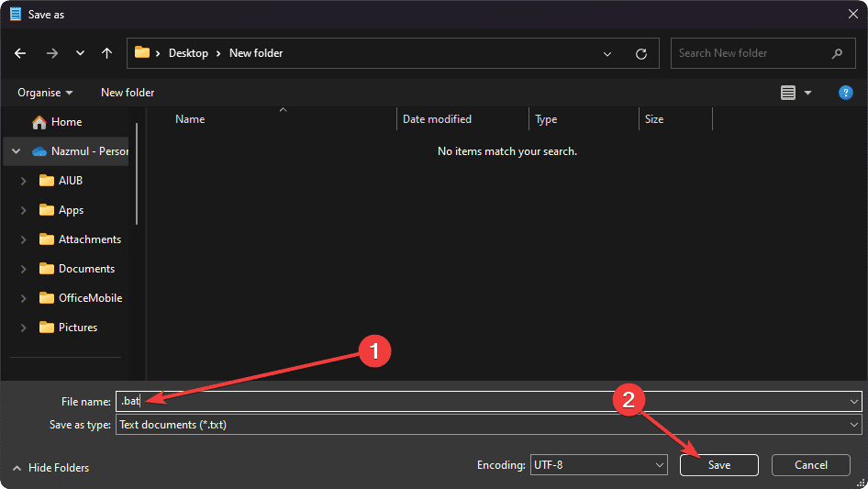Select the Attachments folder
Screen dimensions: 868x489
pos(80,239)
